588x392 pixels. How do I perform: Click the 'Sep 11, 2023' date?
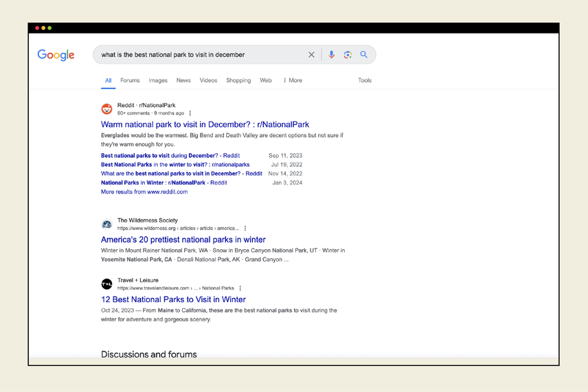(x=285, y=156)
